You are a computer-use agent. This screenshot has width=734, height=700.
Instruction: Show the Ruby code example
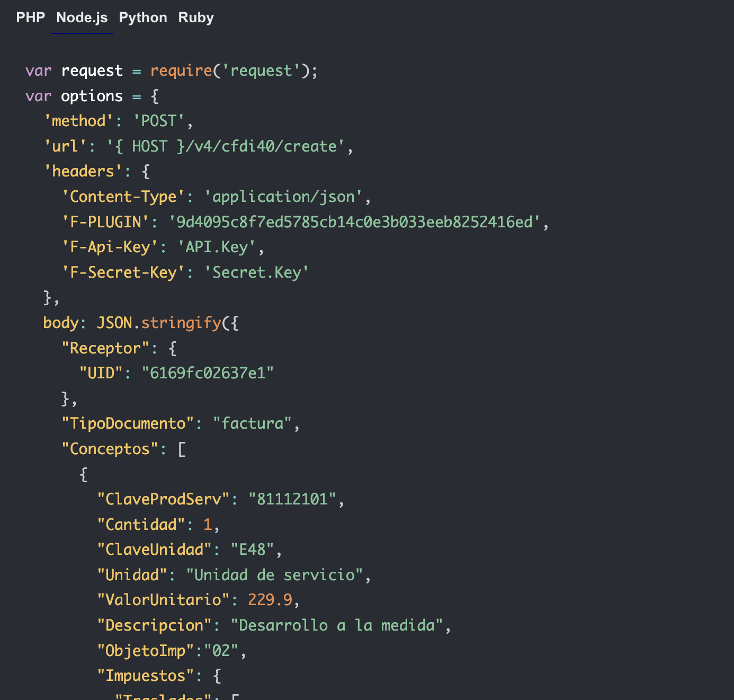click(x=196, y=17)
